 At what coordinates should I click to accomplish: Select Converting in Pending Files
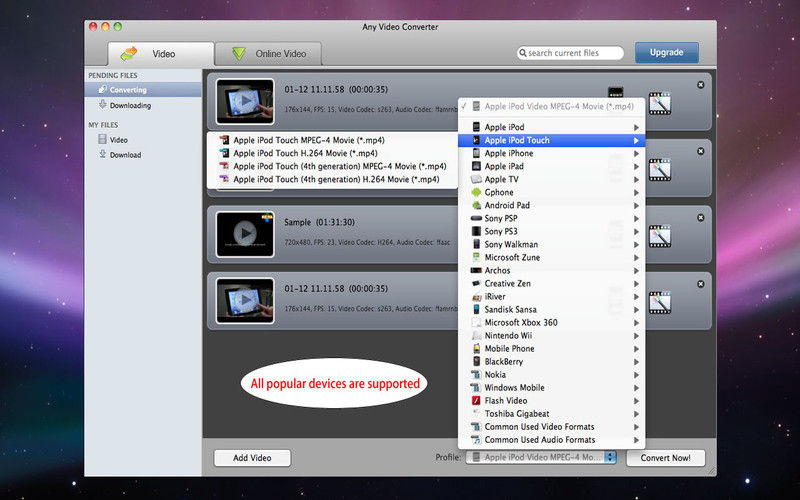[x=143, y=90]
